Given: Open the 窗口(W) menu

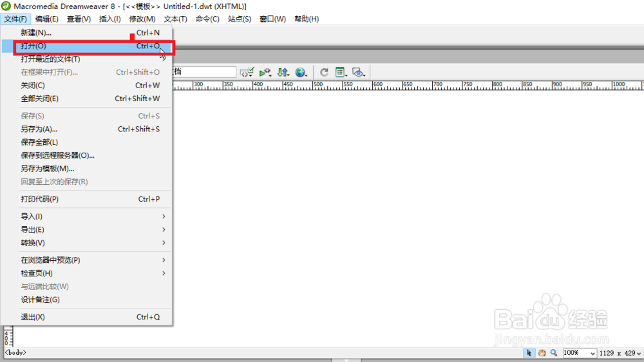Looking at the screenshot, I should tap(272, 19).
